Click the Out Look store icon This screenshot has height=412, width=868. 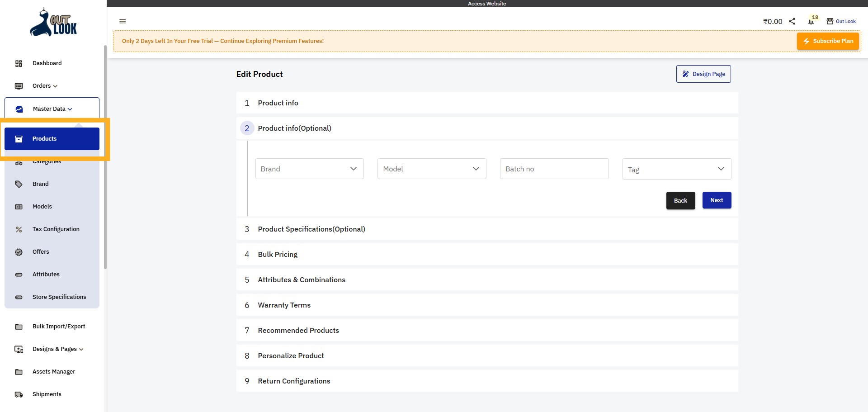(x=830, y=21)
